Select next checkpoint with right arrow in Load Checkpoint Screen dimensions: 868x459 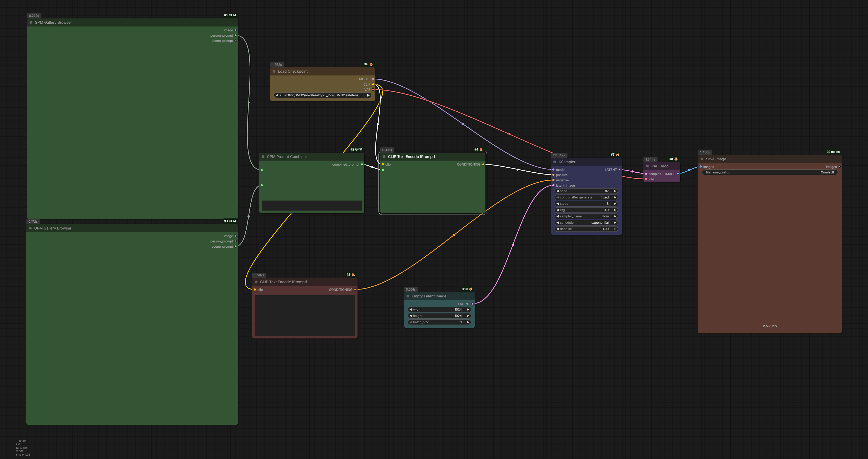tap(368, 95)
